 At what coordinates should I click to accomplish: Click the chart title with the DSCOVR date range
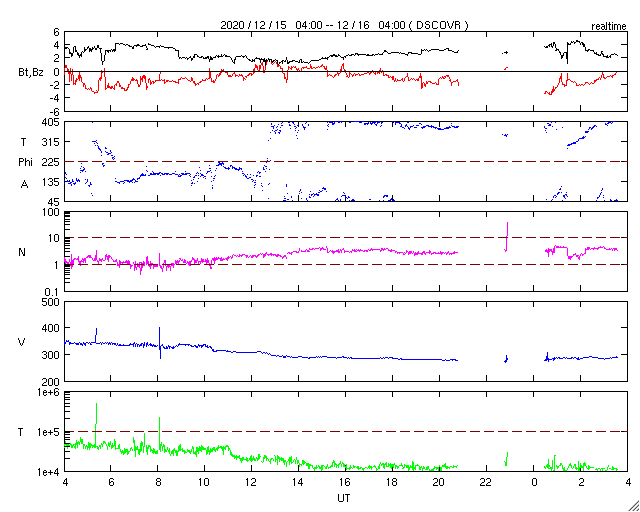344,25
